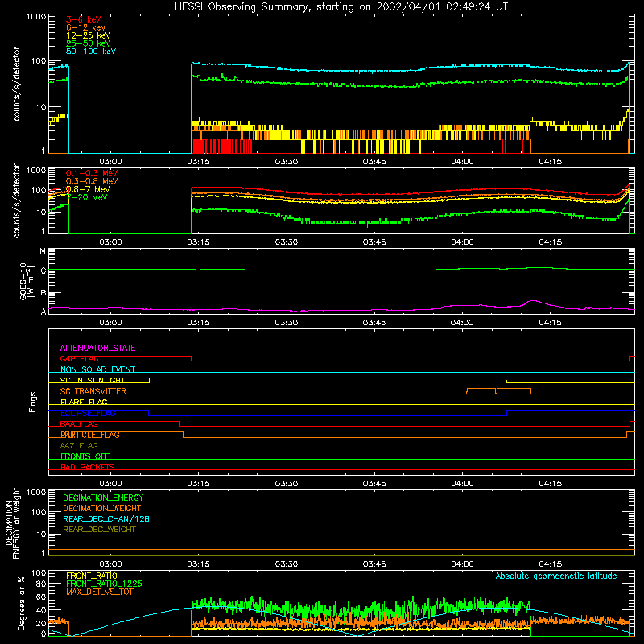The width and height of the screenshot is (644, 644).
Task: Click the SC_IN_SUNLIGHT flag label
Action: pyautogui.click(x=93, y=380)
